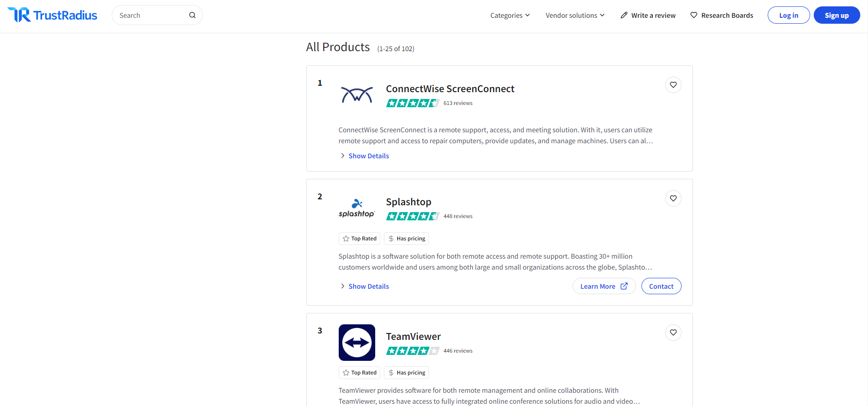Click the Log in button
The image size is (868, 406).
[789, 15]
